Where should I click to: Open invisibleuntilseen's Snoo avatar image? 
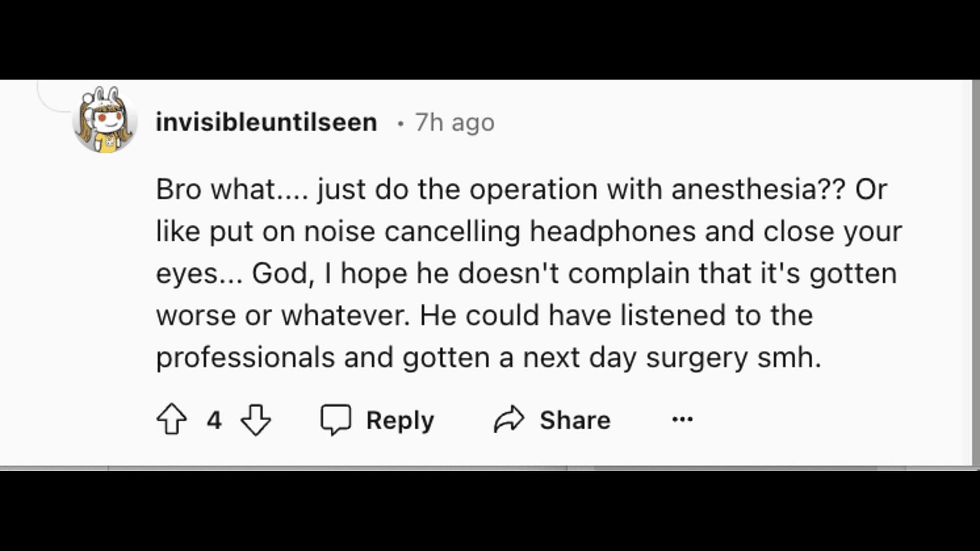[x=105, y=120]
